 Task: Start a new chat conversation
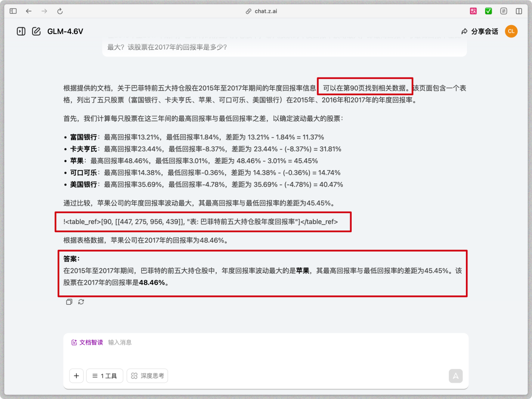point(36,32)
